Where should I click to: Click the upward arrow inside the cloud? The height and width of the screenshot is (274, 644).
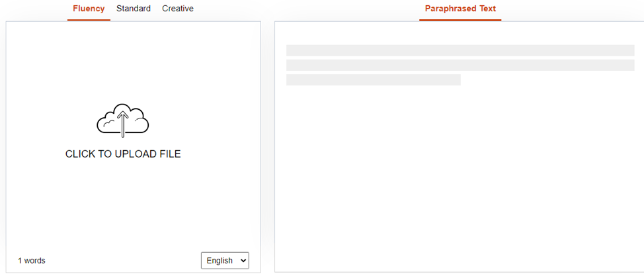(123, 123)
